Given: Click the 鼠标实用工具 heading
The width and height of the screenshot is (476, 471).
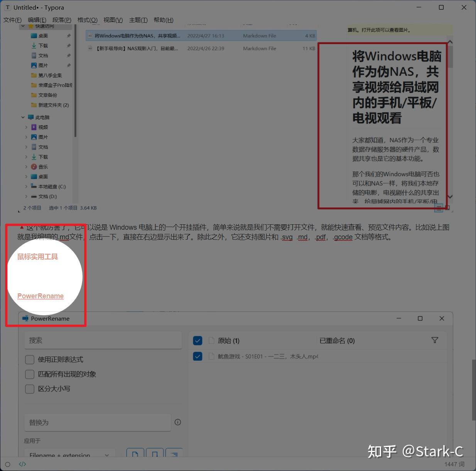Looking at the screenshot, I should pos(38,257).
